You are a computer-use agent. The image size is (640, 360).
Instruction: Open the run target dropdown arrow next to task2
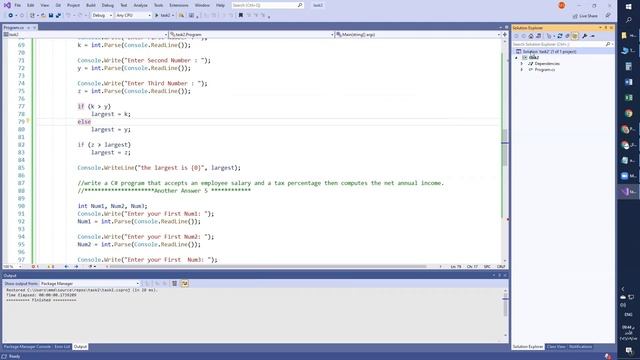(173, 16)
